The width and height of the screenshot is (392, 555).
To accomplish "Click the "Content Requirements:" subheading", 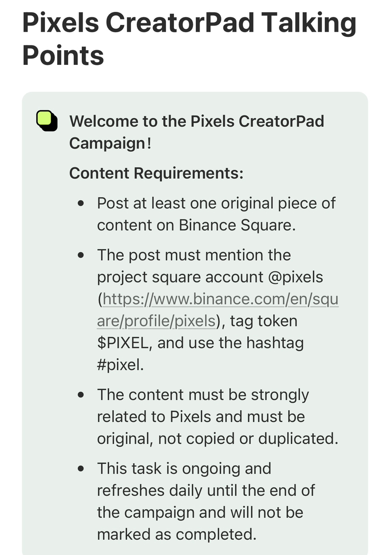I will [x=156, y=173].
